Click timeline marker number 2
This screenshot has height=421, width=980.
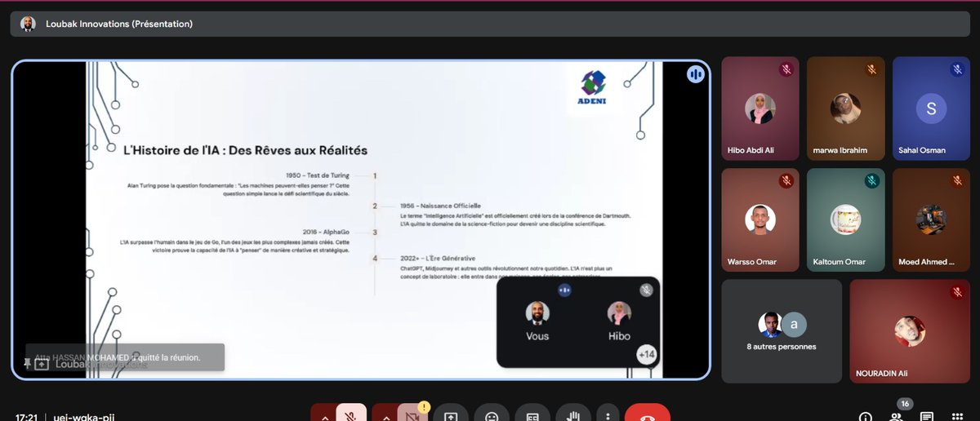[x=375, y=206]
